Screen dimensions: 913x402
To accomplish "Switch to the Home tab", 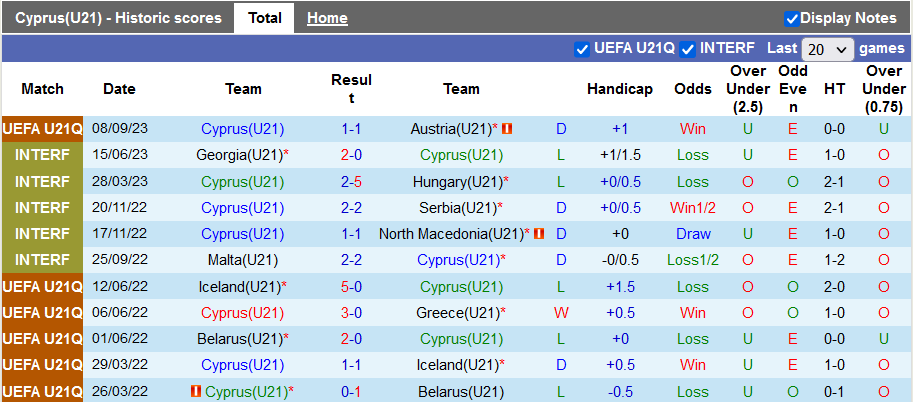I will 327,18.
